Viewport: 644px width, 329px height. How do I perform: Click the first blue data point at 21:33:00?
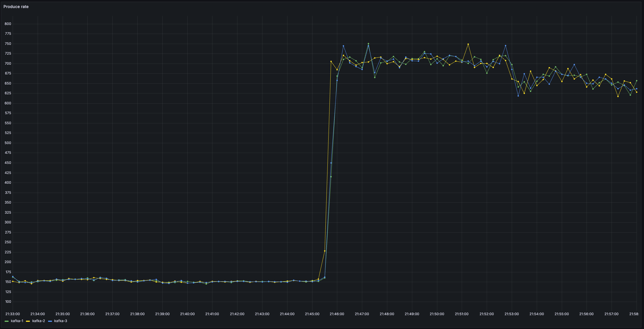(x=13, y=277)
